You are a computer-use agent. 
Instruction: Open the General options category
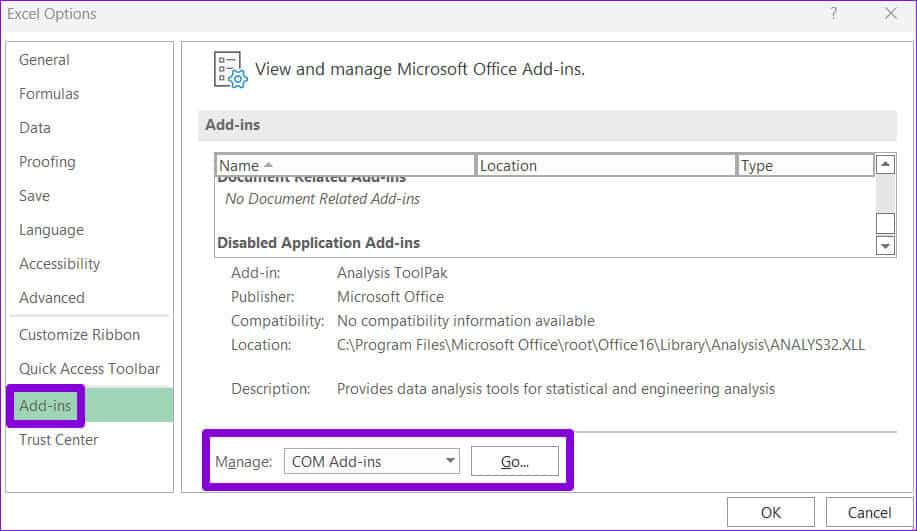44,60
